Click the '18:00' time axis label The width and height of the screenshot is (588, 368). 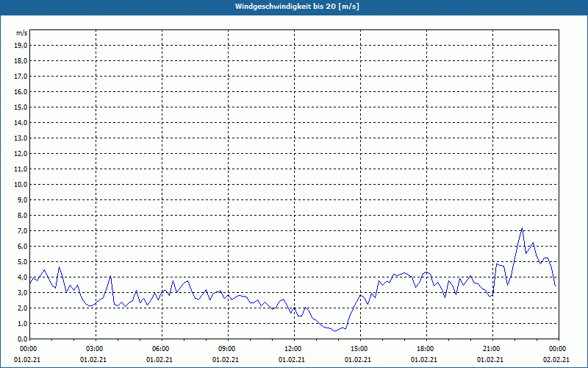426,349
